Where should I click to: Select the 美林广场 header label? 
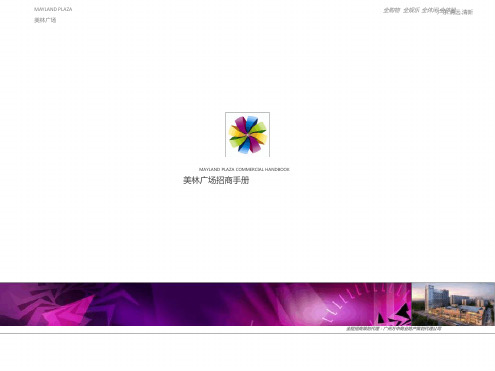click(x=45, y=20)
